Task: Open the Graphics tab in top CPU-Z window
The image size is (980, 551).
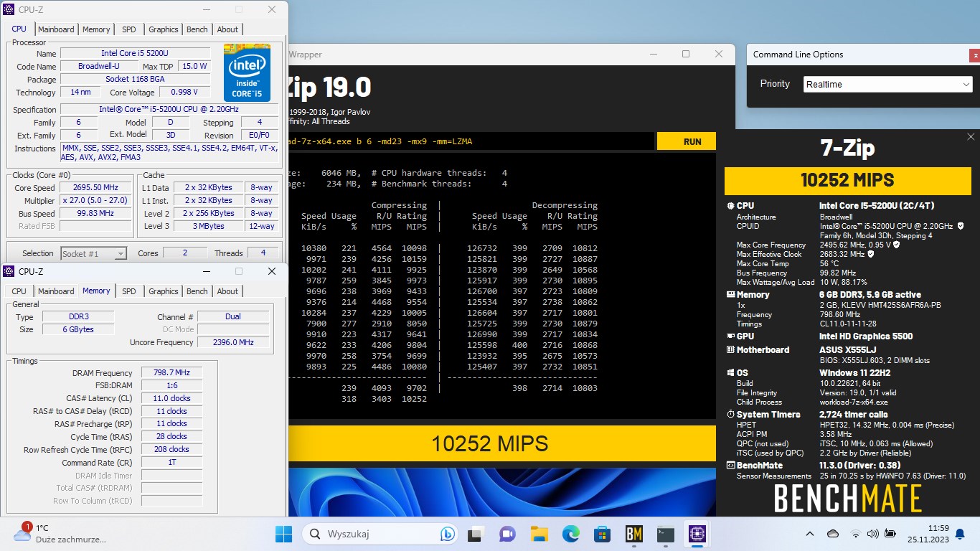Action: [x=164, y=29]
